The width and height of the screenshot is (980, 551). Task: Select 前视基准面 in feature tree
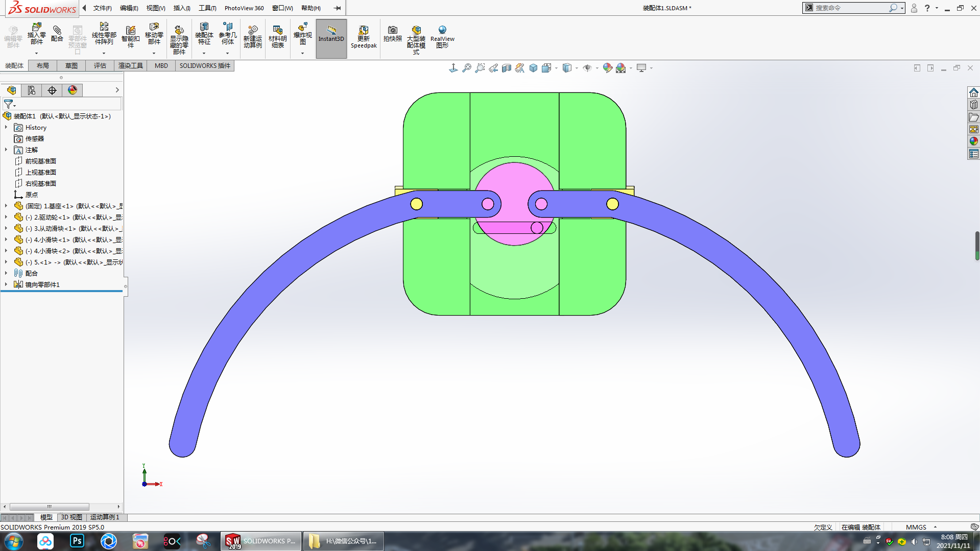(x=41, y=161)
